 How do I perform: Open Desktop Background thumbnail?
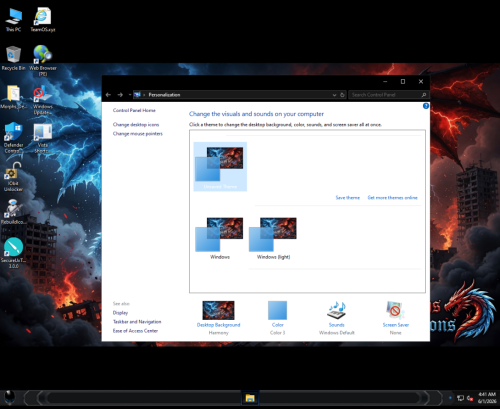218,310
